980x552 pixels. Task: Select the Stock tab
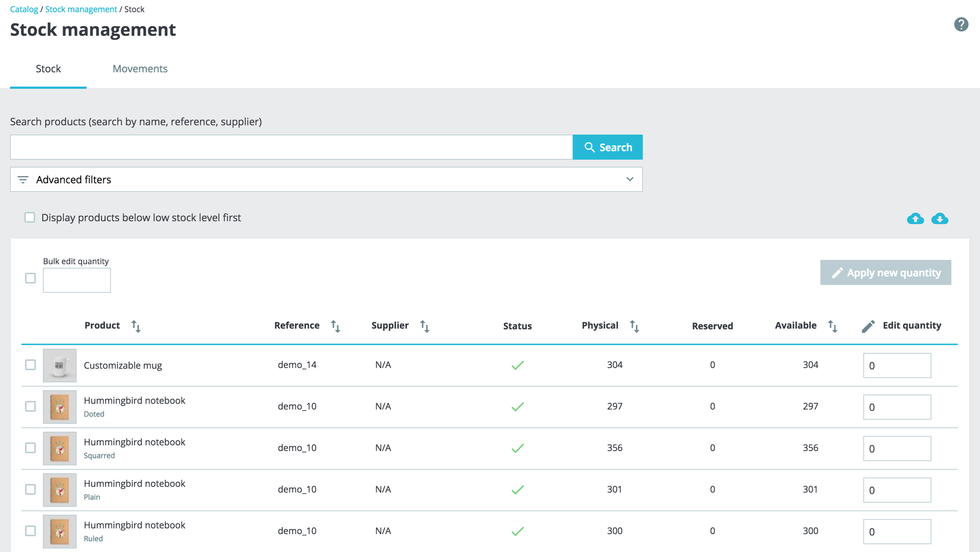(x=48, y=69)
